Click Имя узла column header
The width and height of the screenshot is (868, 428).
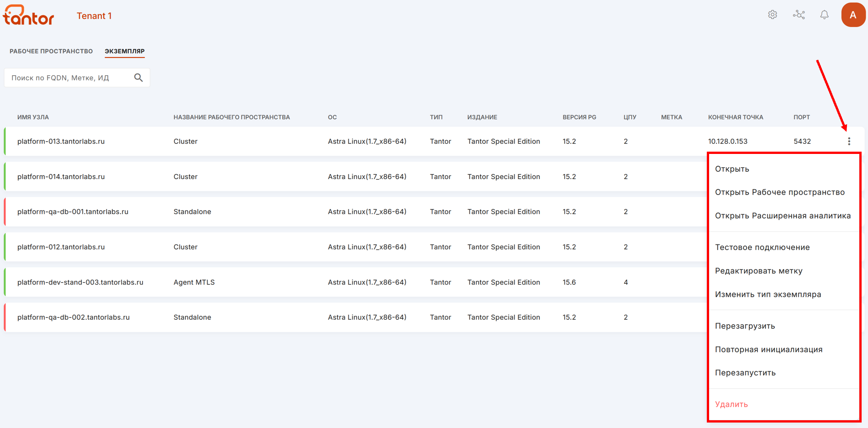point(33,117)
